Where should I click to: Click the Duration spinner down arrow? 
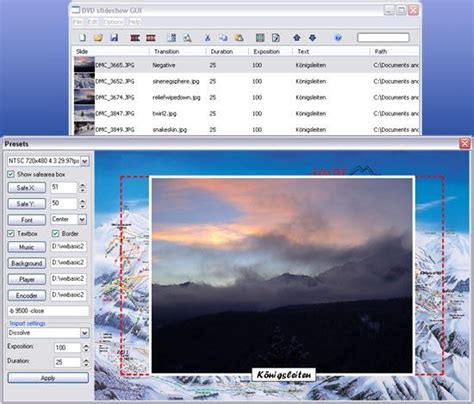86,365
